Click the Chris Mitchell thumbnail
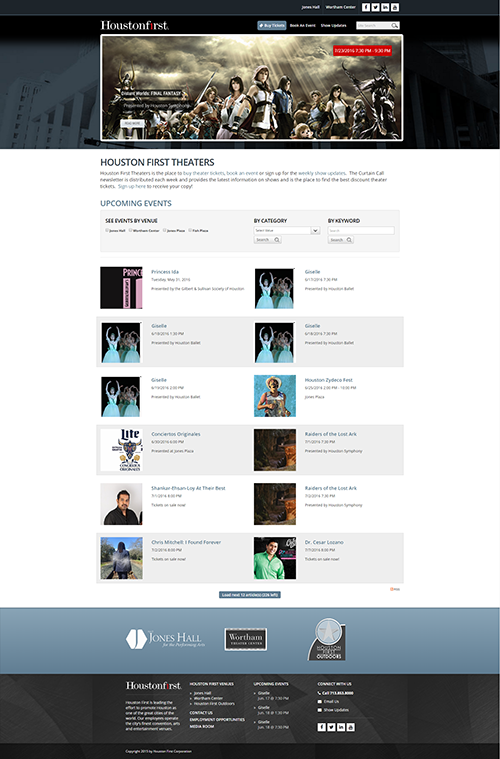500x759 pixels. 121,558
